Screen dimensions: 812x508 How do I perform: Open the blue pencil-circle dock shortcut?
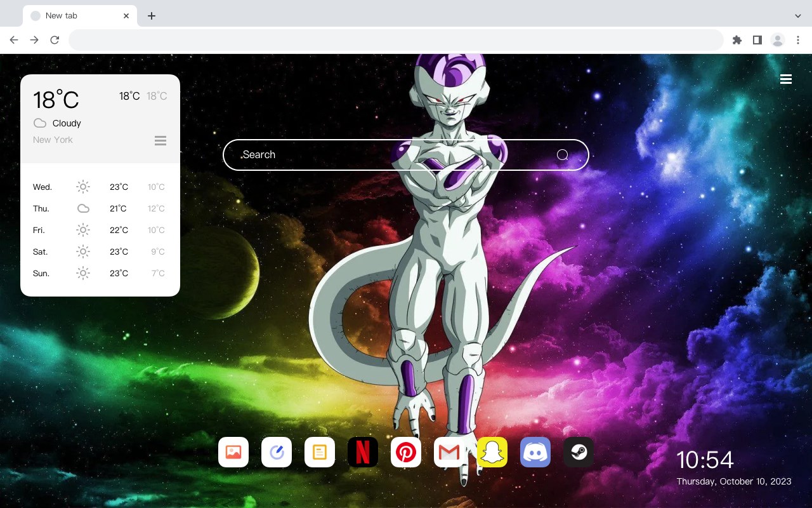(277, 452)
